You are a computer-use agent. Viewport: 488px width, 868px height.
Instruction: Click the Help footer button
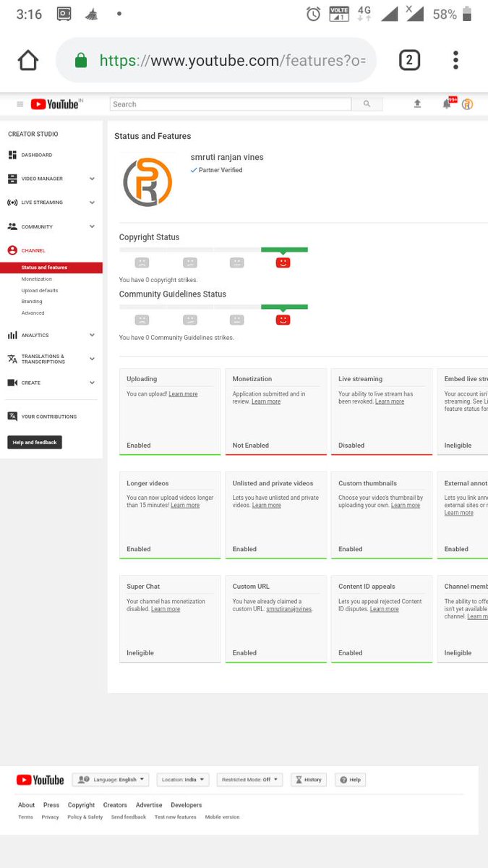click(350, 780)
